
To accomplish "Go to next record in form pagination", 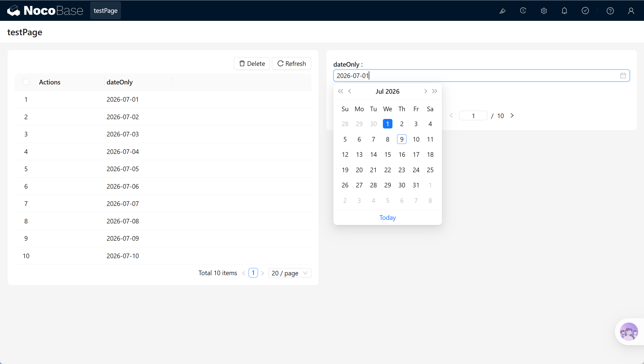I will (512, 116).
